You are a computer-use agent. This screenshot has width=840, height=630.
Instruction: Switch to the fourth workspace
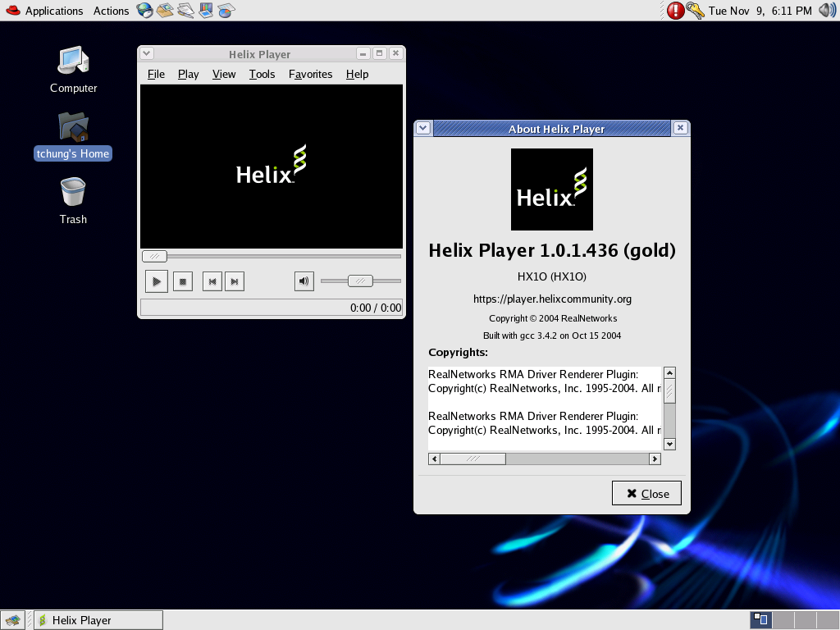coord(827,620)
